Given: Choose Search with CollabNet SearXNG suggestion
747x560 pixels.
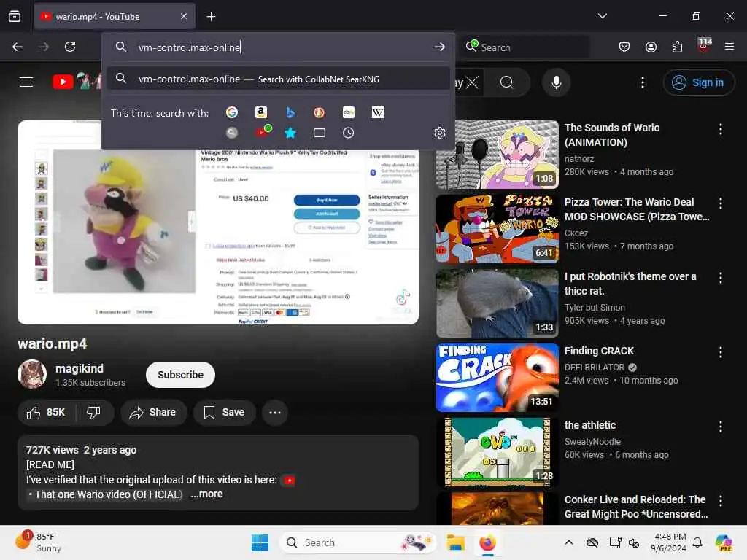Looking at the screenshot, I should (x=279, y=79).
